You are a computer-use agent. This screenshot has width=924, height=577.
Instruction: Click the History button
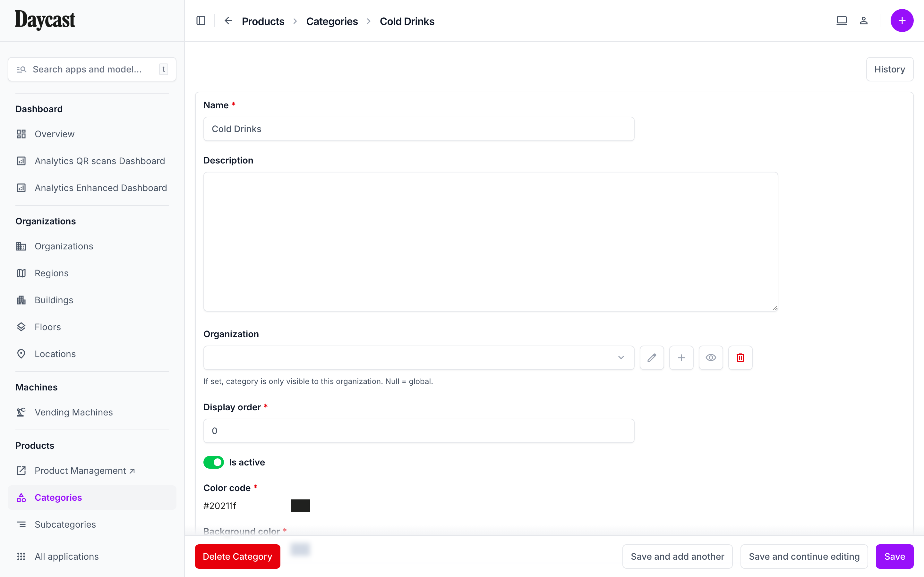tap(889, 69)
